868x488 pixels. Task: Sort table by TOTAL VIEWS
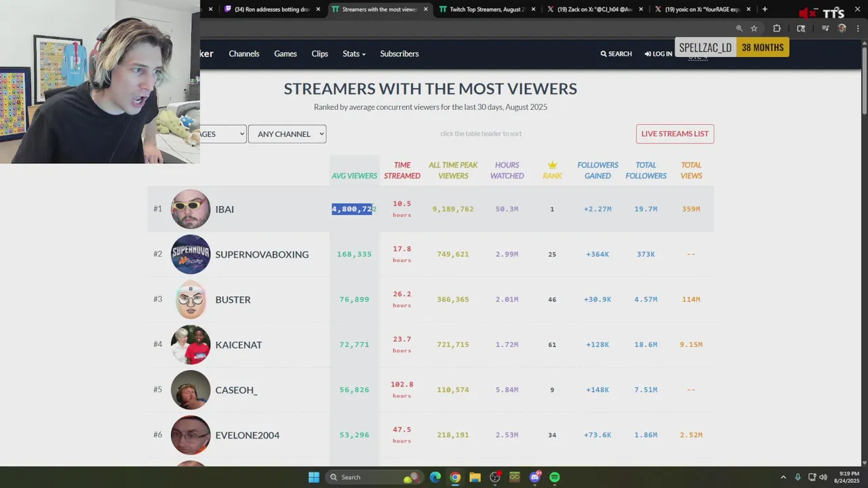point(691,170)
